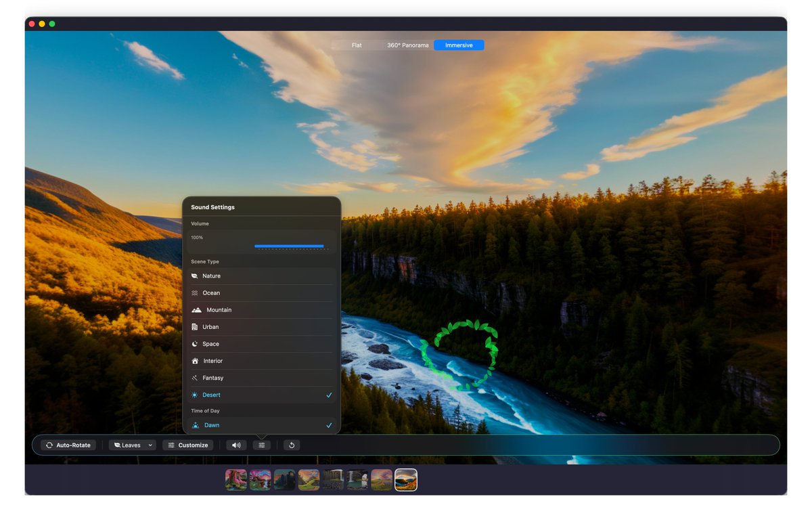812x528 pixels.
Task: Open the sixth thumbnail with turquoise pool waterfall
Action: [357, 480]
